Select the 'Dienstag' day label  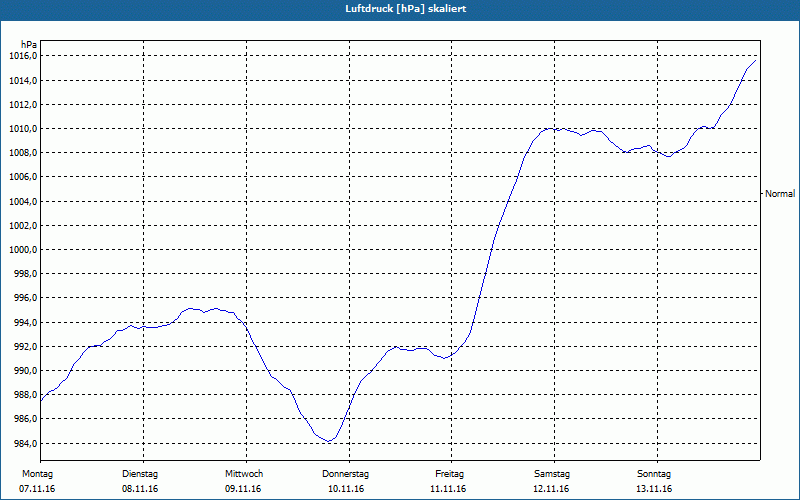coord(140,474)
